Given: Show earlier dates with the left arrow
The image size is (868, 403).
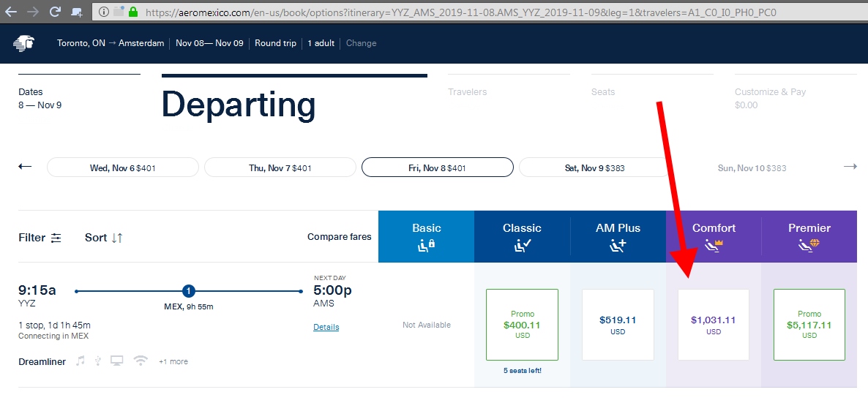Looking at the screenshot, I should tap(25, 167).
